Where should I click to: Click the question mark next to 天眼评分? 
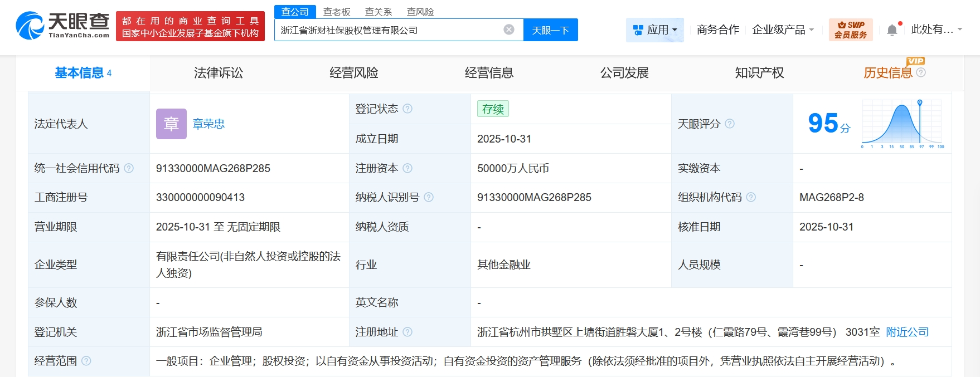coord(730,124)
